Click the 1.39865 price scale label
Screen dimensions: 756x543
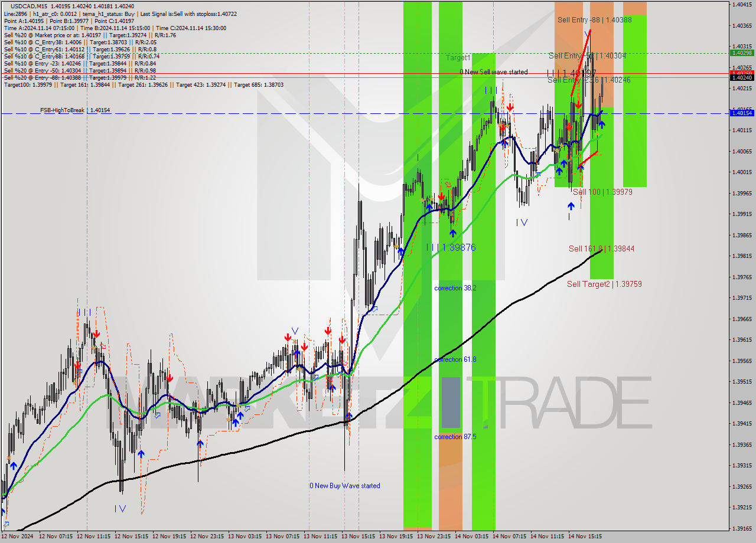pyautogui.click(x=742, y=235)
